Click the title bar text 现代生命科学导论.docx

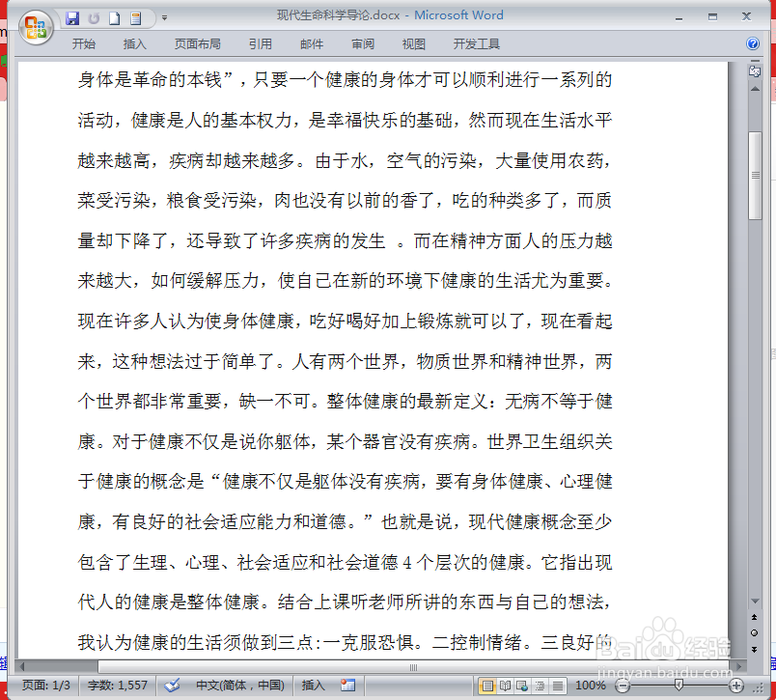click(x=338, y=15)
